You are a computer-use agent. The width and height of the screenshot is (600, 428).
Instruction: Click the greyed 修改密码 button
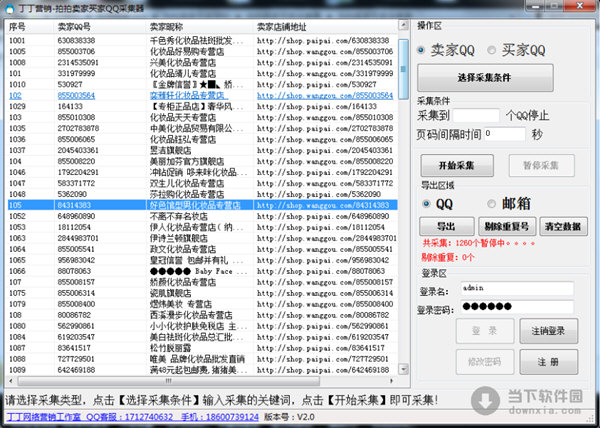pyautogui.click(x=485, y=361)
